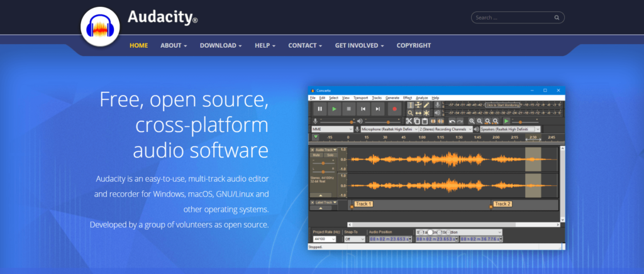Open the File menu in Audacity

point(313,98)
